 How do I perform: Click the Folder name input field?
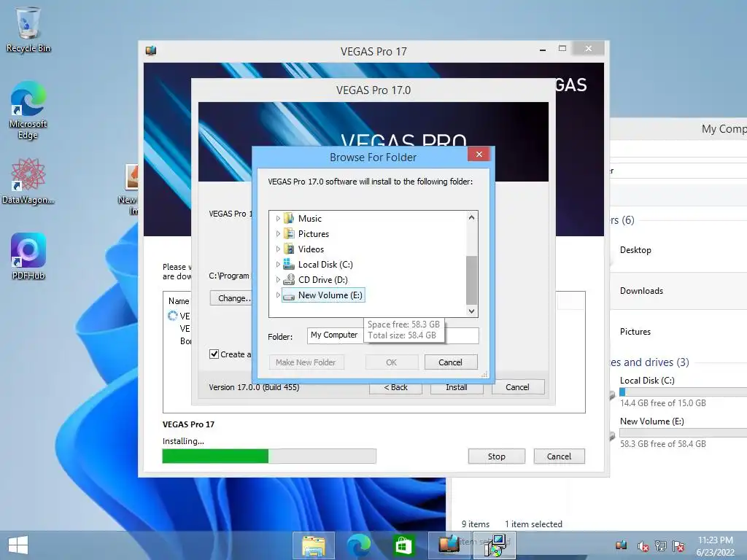coord(393,335)
